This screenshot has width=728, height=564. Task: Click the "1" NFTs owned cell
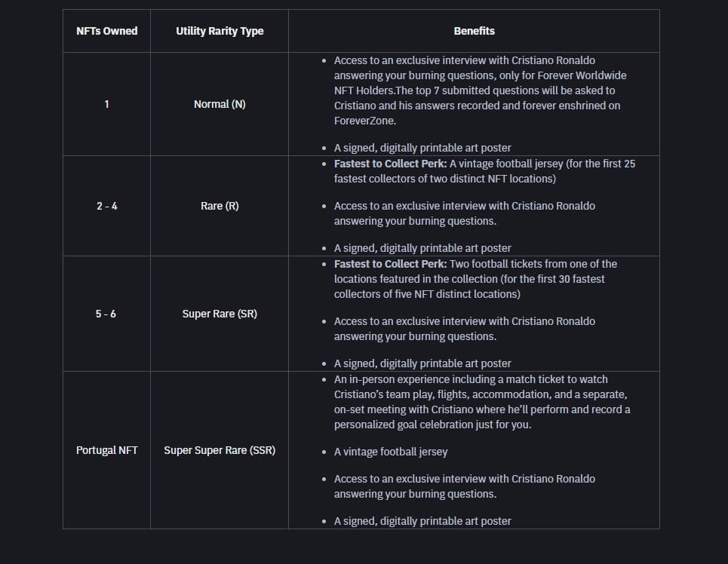tap(106, 104)
